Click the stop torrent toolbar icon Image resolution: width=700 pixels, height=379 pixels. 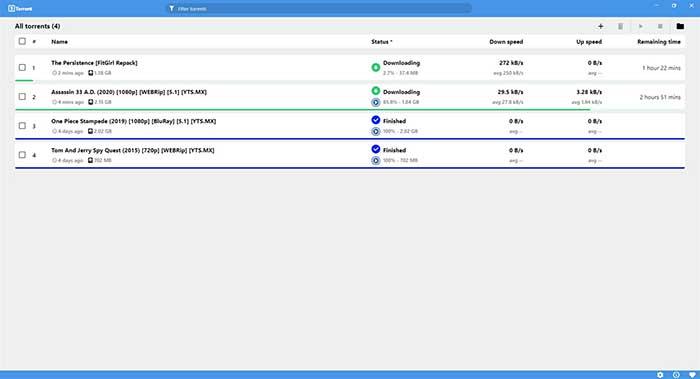pyautogui.click(x=660, y=26)
